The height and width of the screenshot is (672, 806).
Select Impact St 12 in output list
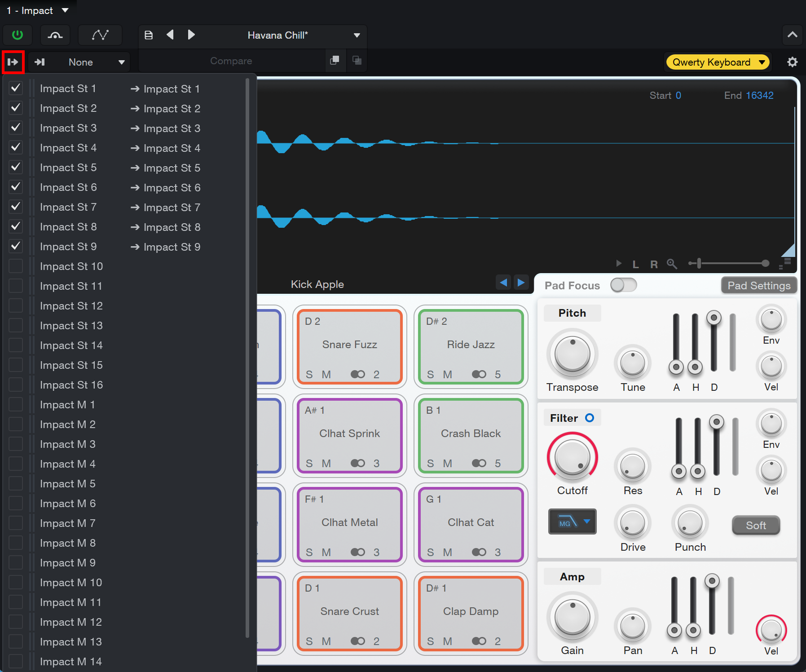(71, 306)
